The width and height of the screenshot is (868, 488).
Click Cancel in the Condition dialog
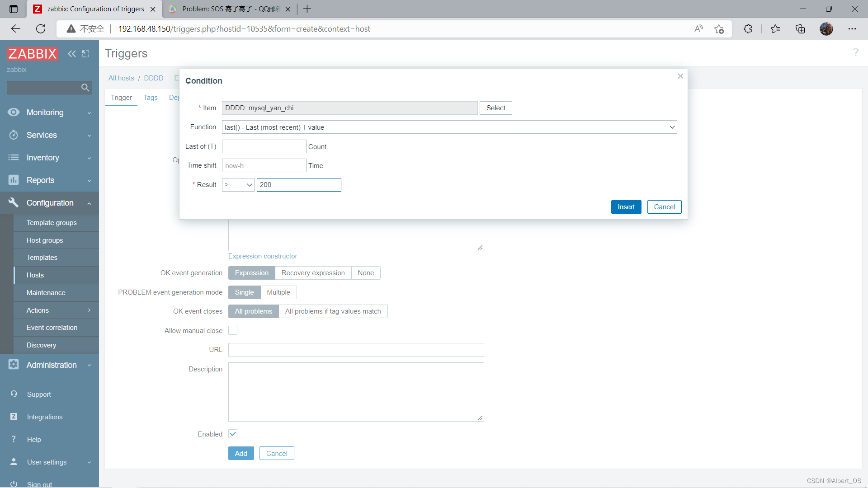click(x=664, y=207)
